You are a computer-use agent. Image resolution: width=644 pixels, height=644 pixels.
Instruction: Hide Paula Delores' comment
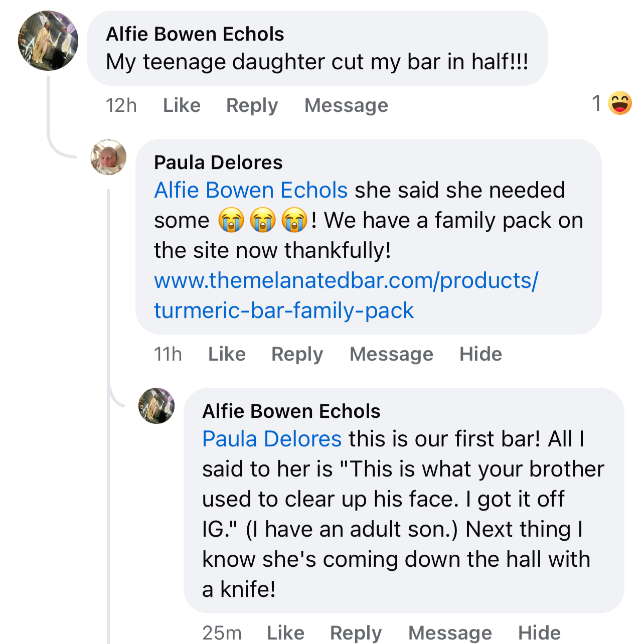(x=480, y=354)
